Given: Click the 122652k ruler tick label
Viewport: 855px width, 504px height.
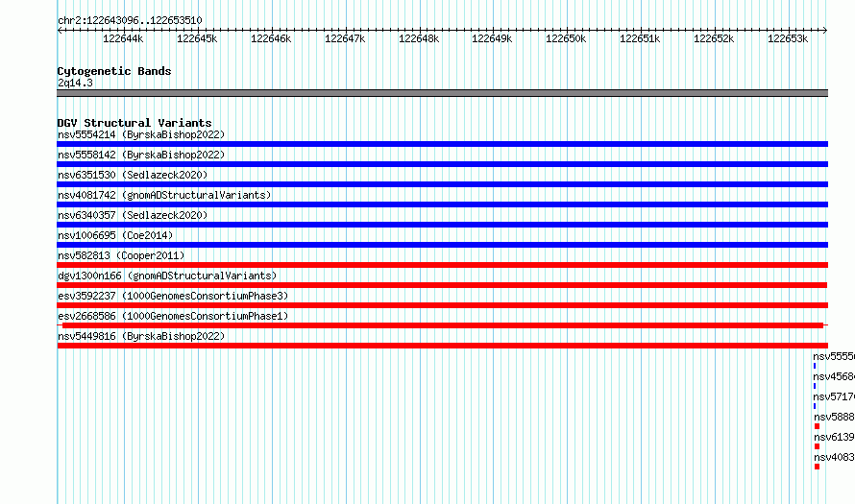Looking at the screenshot, I should pos(714,38).
